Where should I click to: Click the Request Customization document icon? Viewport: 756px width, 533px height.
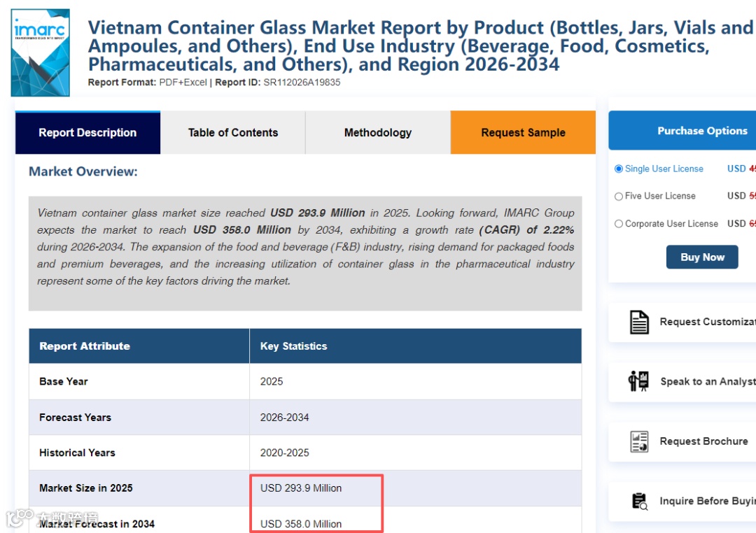[639, 322]
